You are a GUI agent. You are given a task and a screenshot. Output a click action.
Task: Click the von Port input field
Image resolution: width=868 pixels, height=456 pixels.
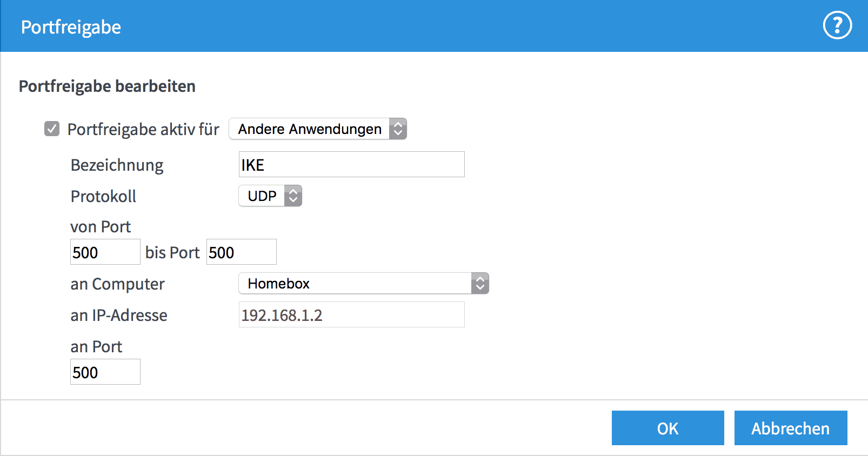pos(105,252)
